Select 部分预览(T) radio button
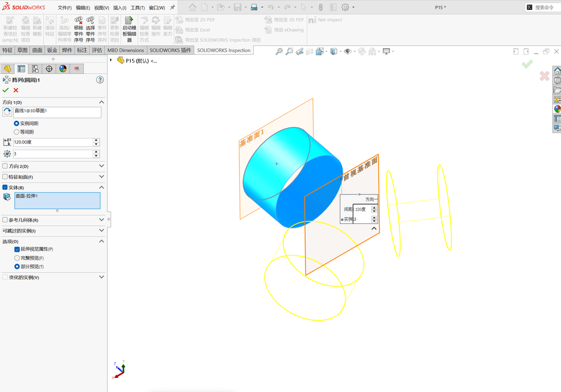This screenshot has height=392, width=561. coord(17,267)
